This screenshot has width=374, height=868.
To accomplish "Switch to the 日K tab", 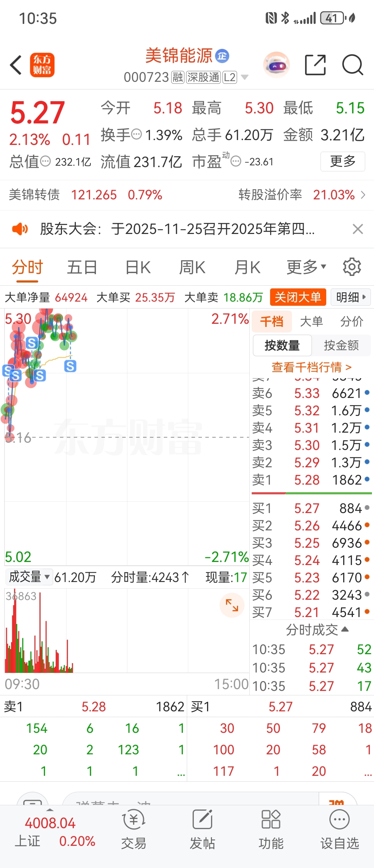I will point(138,268).
